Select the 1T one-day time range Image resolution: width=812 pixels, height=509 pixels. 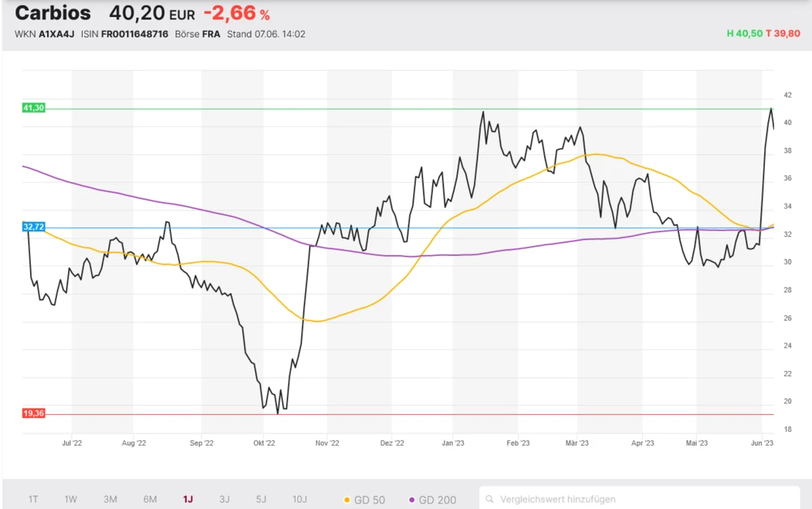(33, 499)
